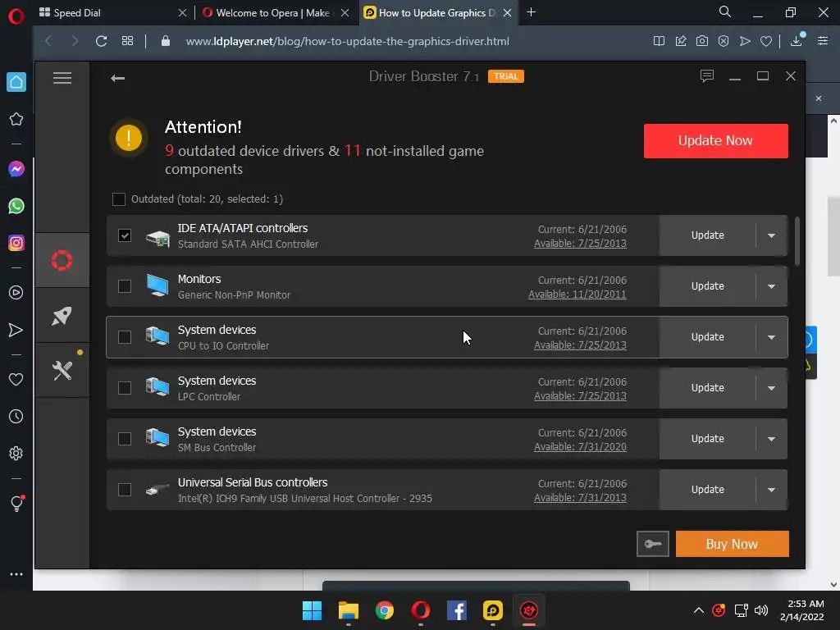Reload the page in Opera
The image size is (840, 630).
click(101, 41)
